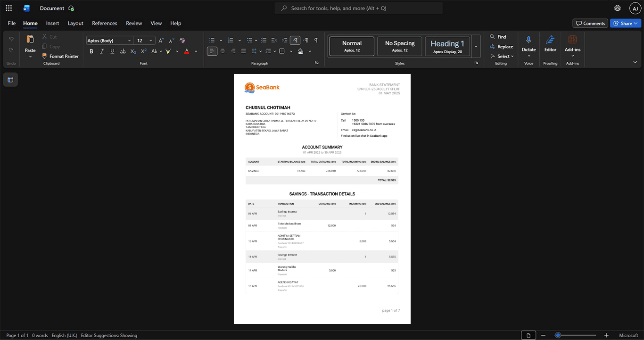Image resolution: width=644 pixels, height=340 pixels.
Task: Click the zoom in plus button
Action: (x=606, y=335)
